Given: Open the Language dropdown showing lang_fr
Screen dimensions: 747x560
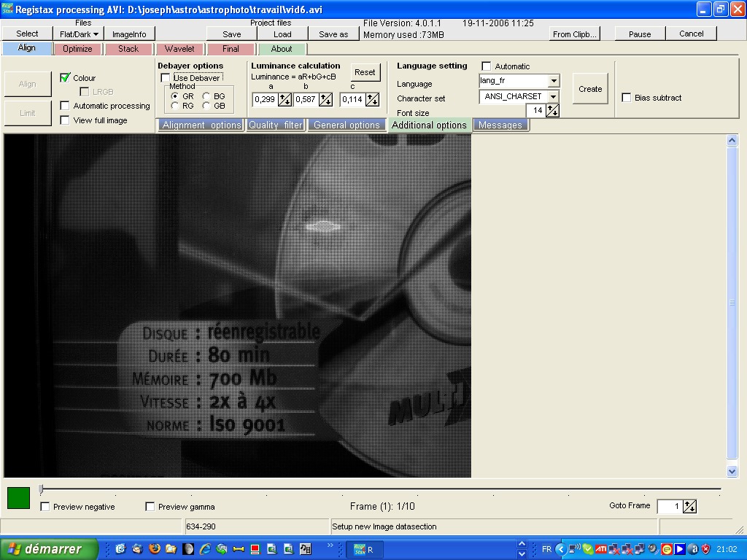Looking at the screenshot, I should click(553, 81).
